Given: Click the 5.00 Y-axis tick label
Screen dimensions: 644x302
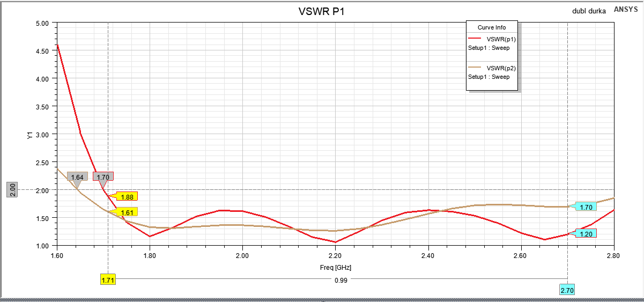Looking at the screenshot, I should click(42, 23).
